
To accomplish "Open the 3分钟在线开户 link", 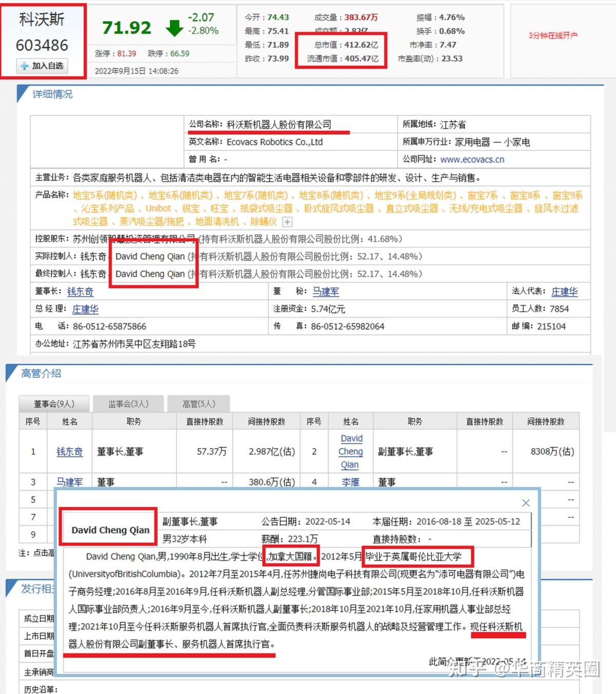I will point(553,35).
